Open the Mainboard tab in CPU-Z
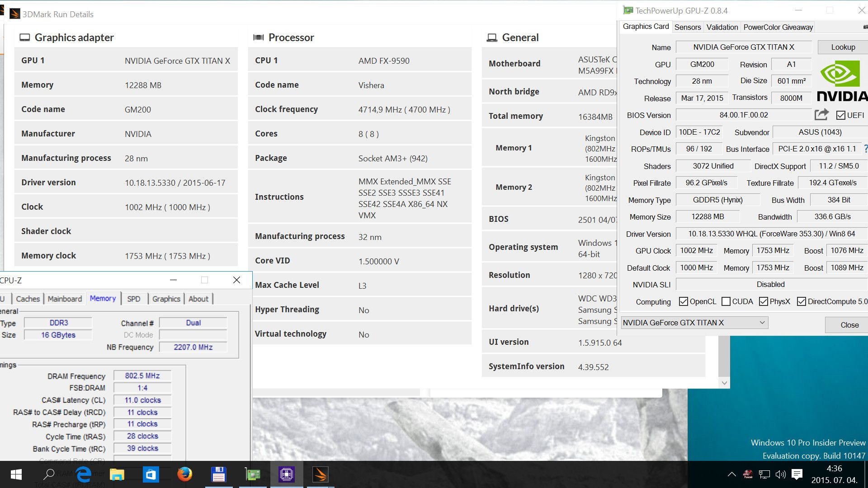Screen dimensions: 868x488 click(x=65, y=299)
